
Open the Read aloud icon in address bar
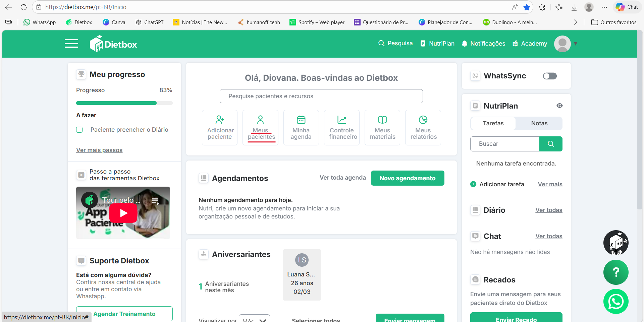point(515,7)
